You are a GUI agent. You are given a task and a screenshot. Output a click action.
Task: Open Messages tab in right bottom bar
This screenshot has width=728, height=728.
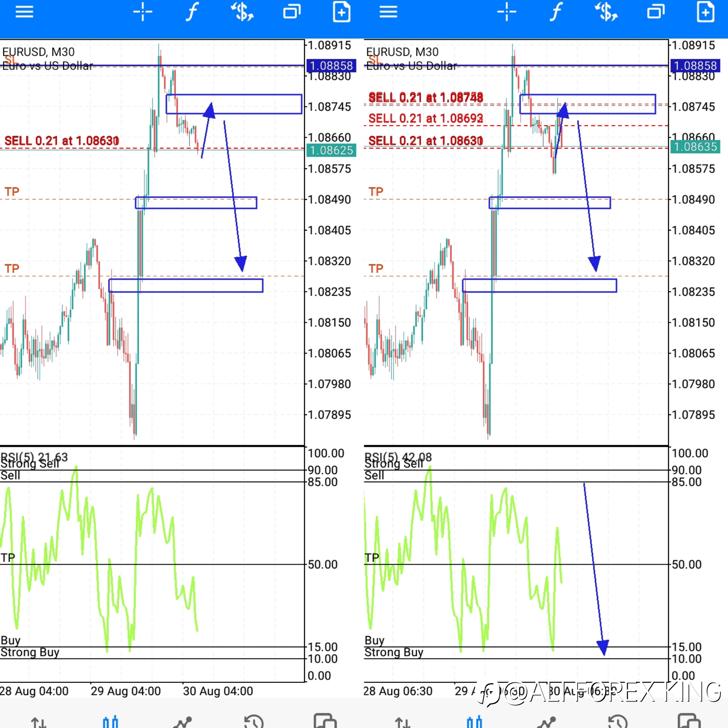pyautogui.click(x=689, y=720)
